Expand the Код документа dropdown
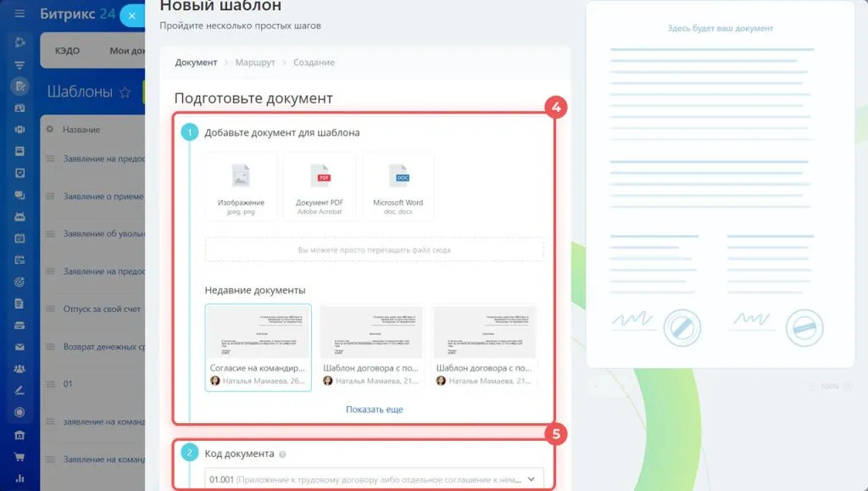 tap(531, 479)
